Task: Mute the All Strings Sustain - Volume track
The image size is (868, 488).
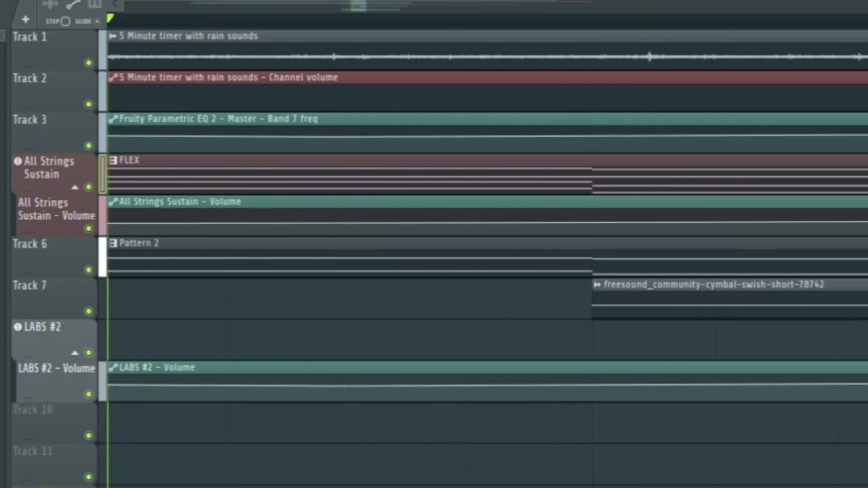Action: [x=88, y=228]
